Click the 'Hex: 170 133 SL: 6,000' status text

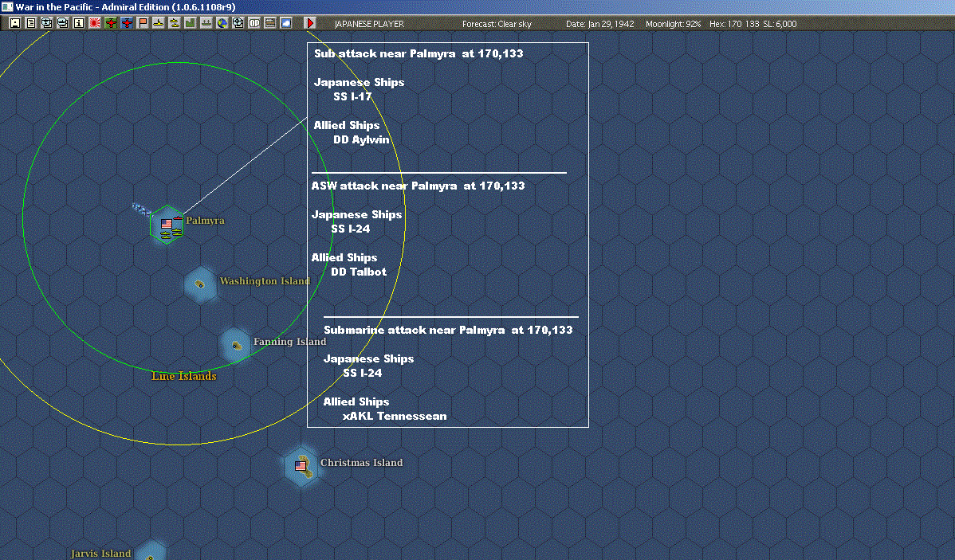(x=753, y=24)
